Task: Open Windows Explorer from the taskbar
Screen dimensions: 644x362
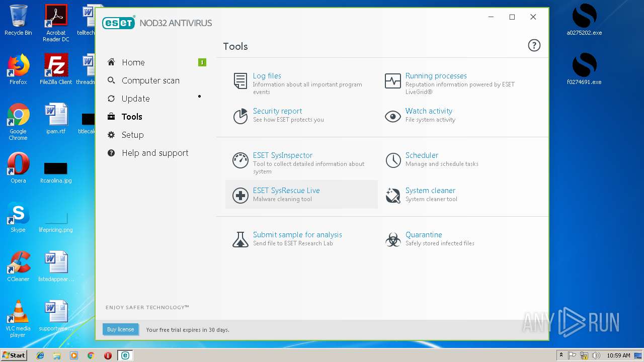Action: [x=57, y=355]
